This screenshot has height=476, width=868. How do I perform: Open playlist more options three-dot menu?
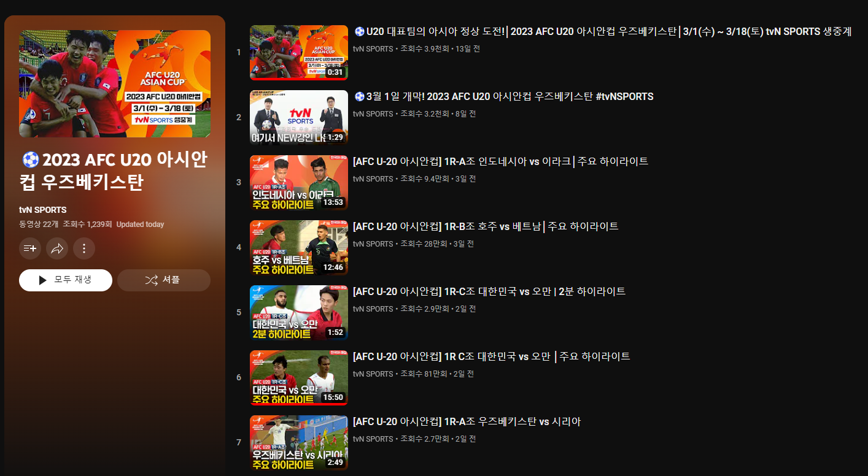[84, 248]
